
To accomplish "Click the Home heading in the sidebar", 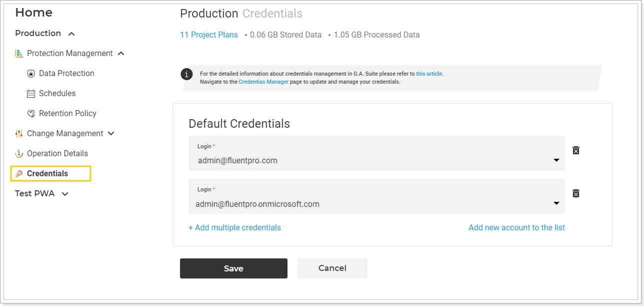I will point(33,13).
